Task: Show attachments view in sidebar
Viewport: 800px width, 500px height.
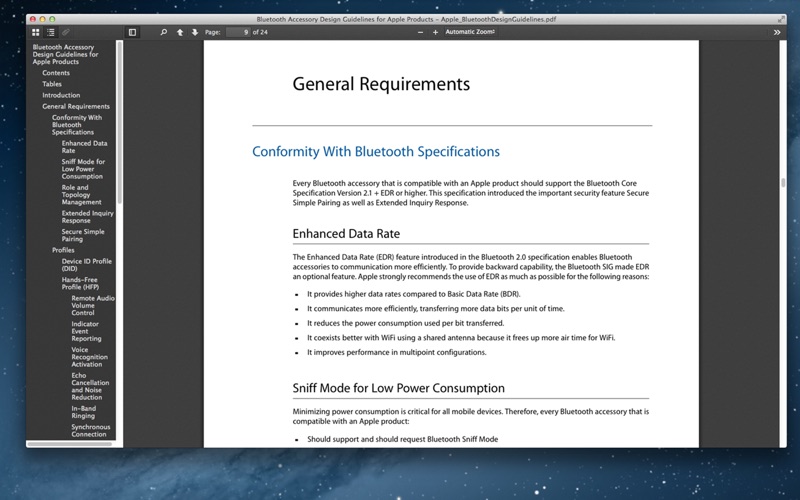Action: point(66,32)
